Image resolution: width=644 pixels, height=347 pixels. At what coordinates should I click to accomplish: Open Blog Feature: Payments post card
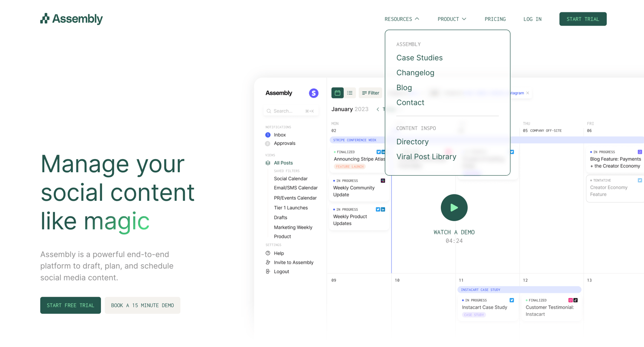coord(615,159)
